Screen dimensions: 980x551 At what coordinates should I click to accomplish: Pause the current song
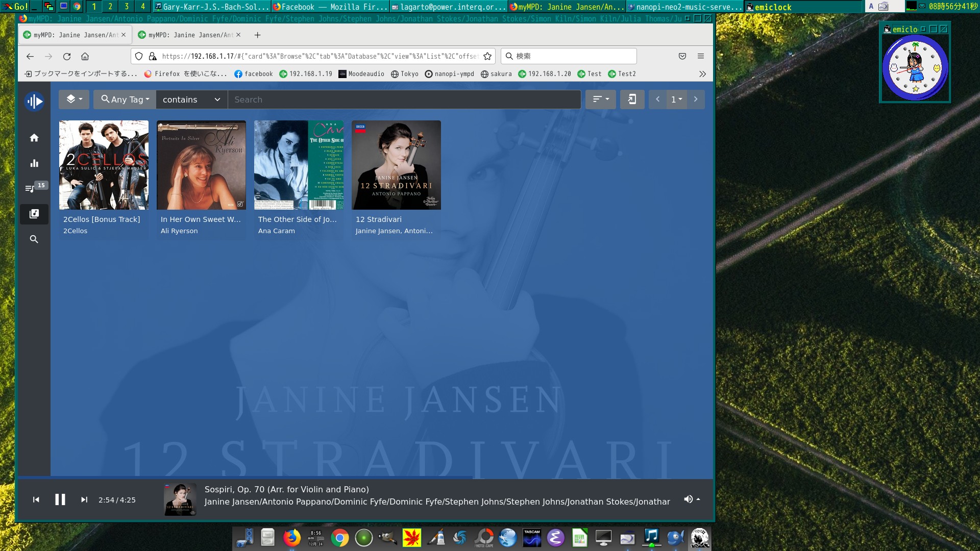click(x=60, y=500)
